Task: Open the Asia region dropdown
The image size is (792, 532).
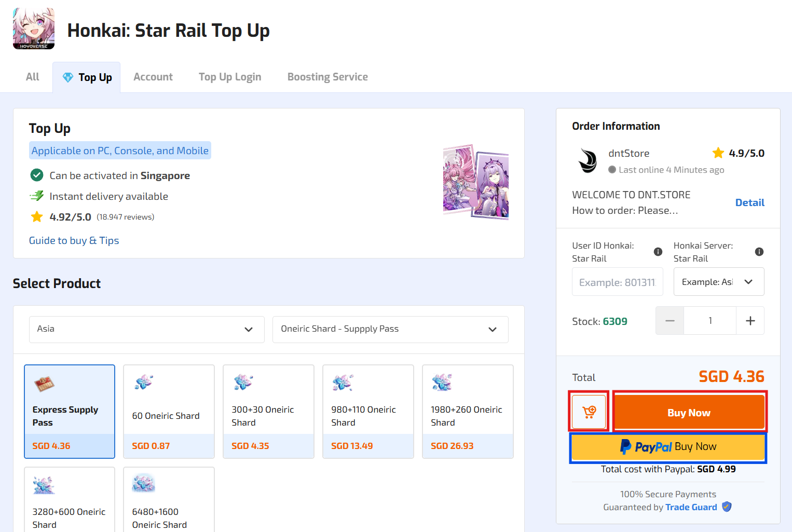Action: pos(146,329)
